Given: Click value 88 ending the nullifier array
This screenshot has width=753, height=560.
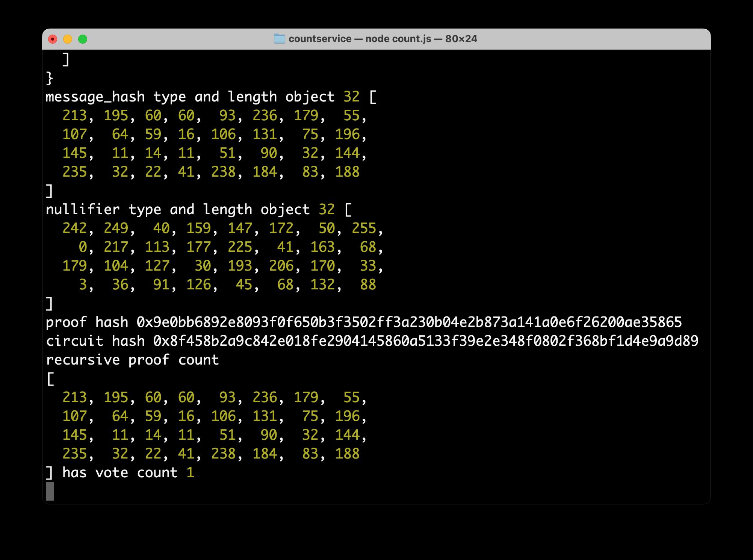Looking at the screenshot, I should click(368, 285).
